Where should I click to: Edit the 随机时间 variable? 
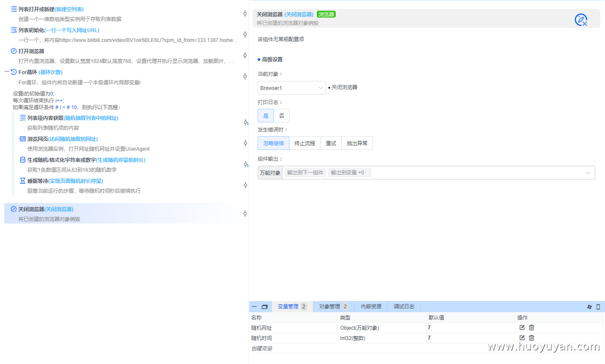tap(522, 338)
